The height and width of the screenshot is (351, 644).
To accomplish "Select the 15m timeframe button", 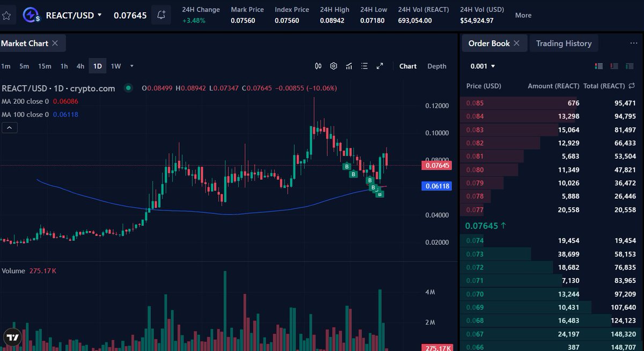I will point(45,65).
